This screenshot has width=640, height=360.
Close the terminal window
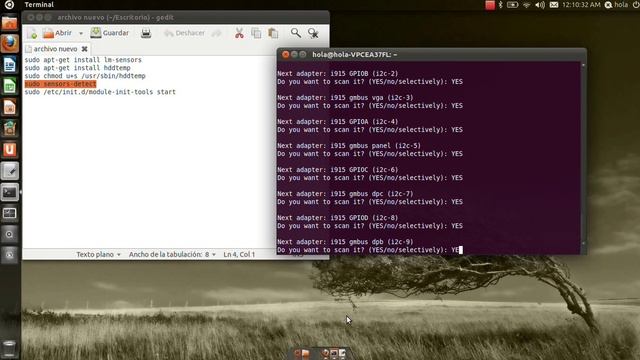286,54
